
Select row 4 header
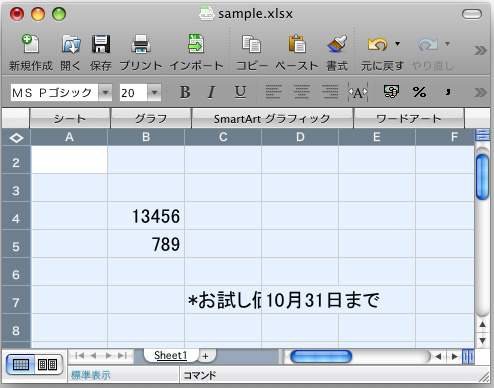click(16, 216)
